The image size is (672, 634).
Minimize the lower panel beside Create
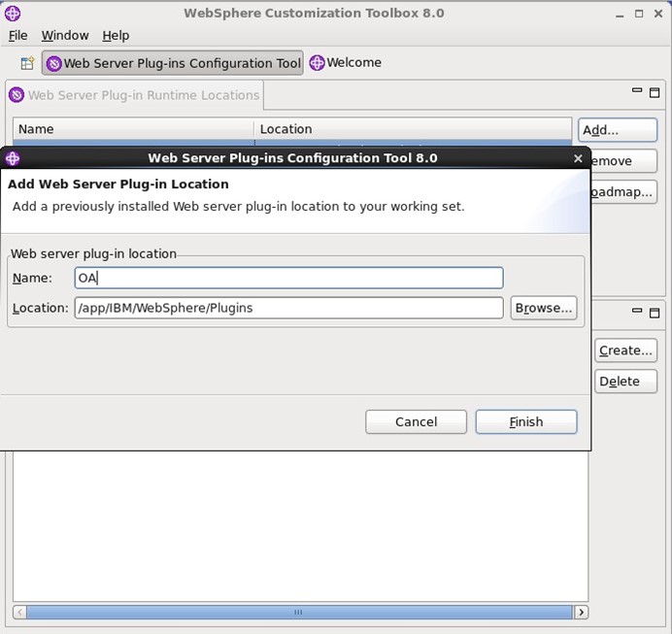click(637, 313)
